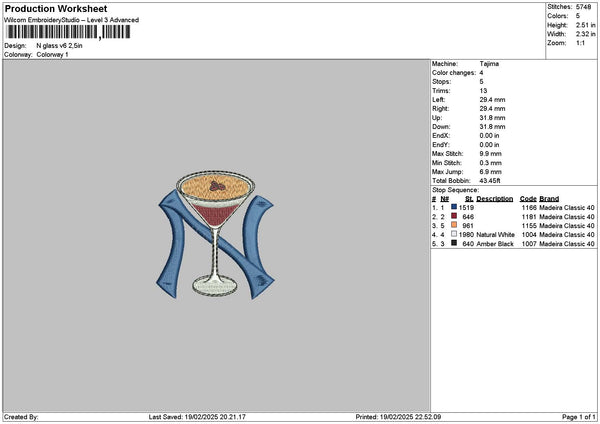
Task: Click the Natural White thread swatch
Action: pos(454,234)
